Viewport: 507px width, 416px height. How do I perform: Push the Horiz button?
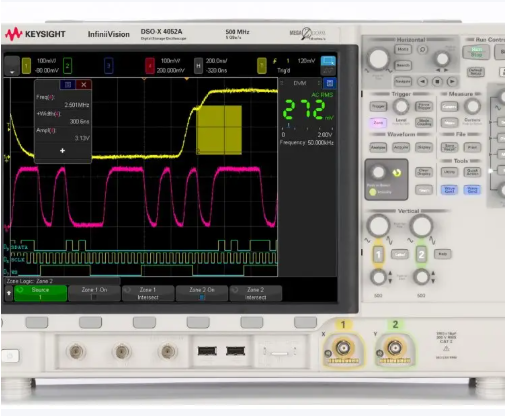coord(403,49)
